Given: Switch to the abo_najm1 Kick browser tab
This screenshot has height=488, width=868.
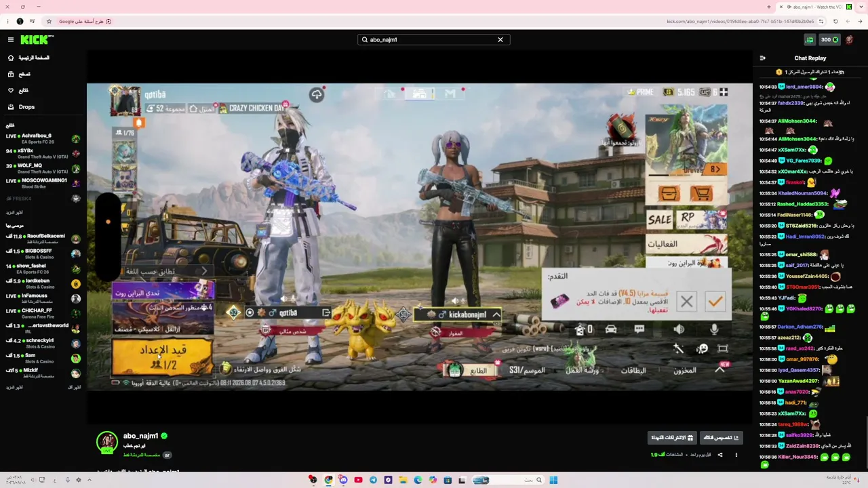Looking at the screenshot, I should (x=814, y=7).
